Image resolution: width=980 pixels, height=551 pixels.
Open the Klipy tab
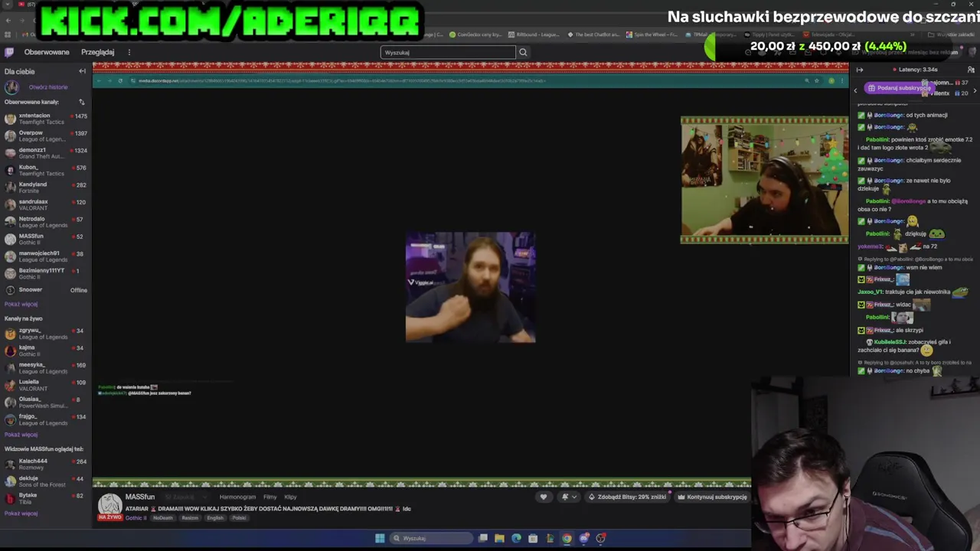290,497
